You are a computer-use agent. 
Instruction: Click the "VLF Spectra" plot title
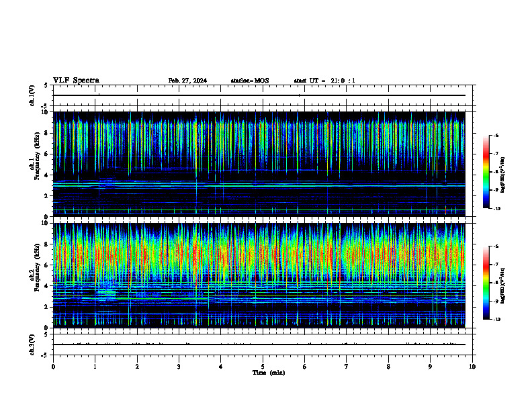(x=76, y=81)
